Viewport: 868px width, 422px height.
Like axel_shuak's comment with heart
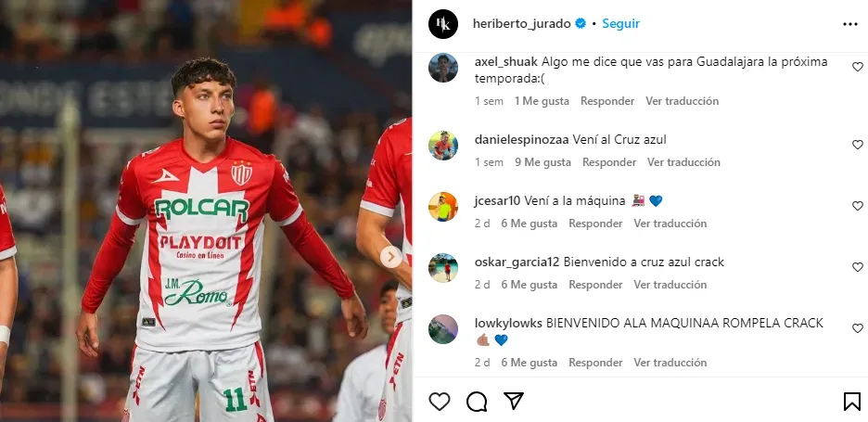858,67
